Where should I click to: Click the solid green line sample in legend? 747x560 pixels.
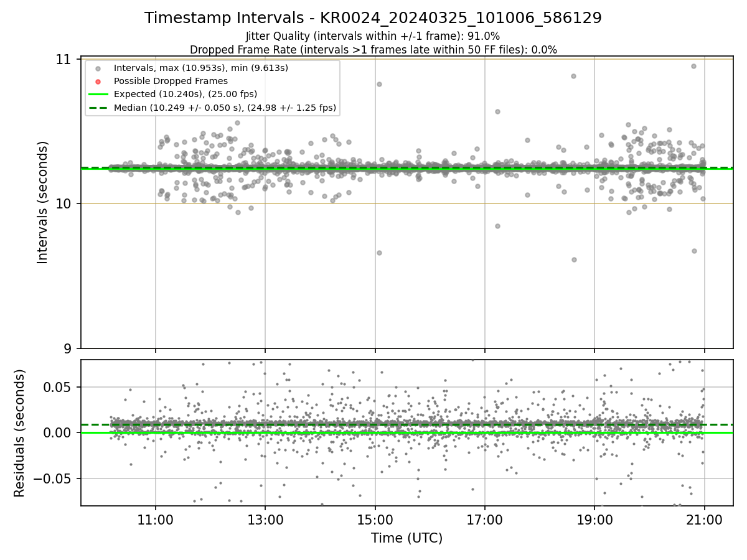click(x=98, y=95)
